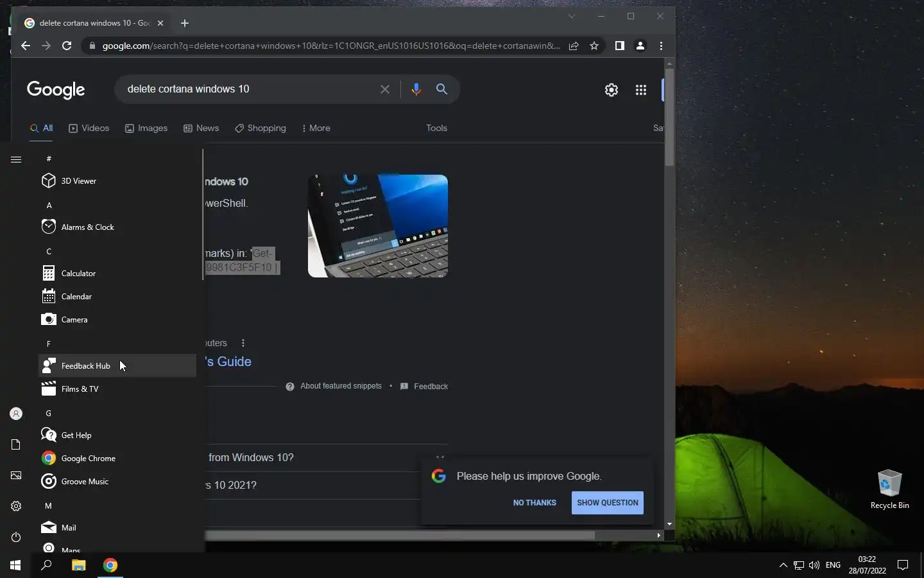Open volume control in system tray
Screen dimensions: 924x578
(x=814, y=565)
